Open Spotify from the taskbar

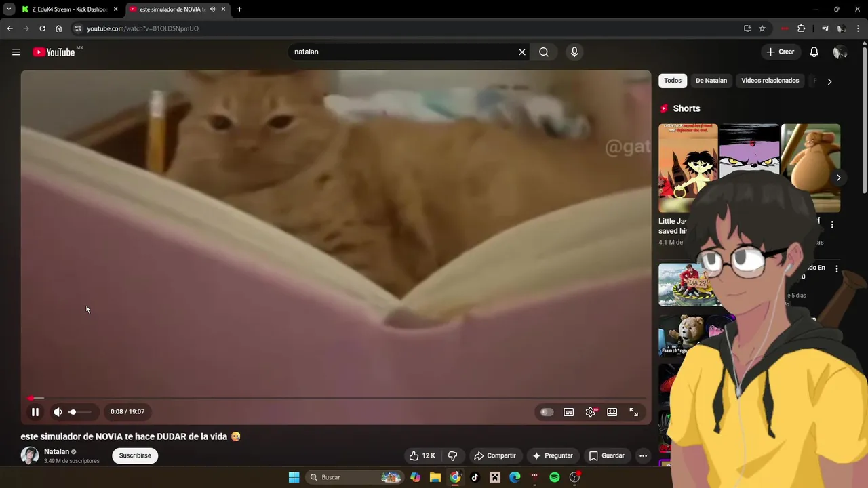click(x=555, y=477)
